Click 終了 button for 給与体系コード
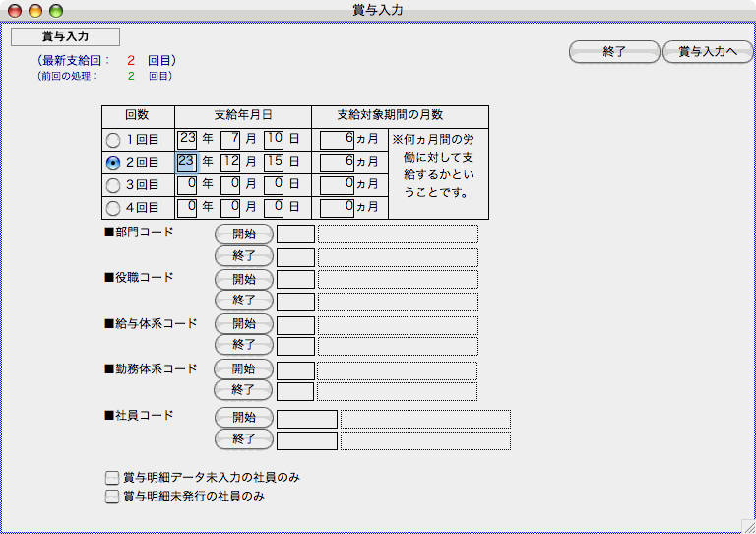Screen dimensions: 756x534 pos(243,346)
